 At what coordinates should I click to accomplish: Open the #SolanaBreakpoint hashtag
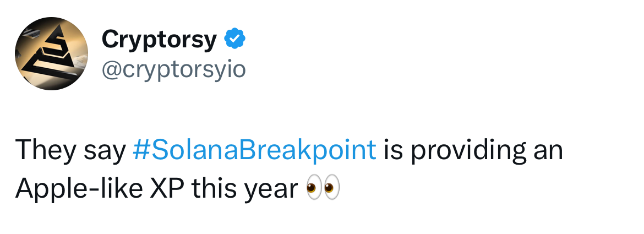pos(254,150)
